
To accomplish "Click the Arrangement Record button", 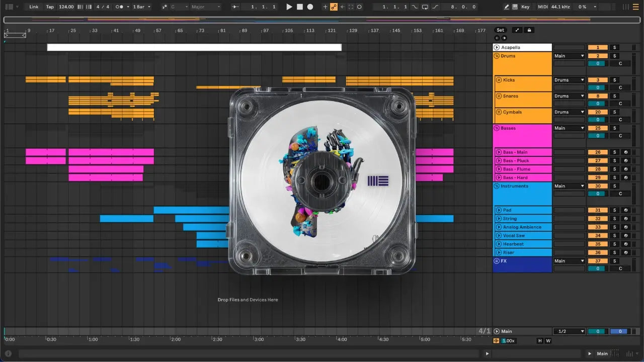I will coord(310,7).
